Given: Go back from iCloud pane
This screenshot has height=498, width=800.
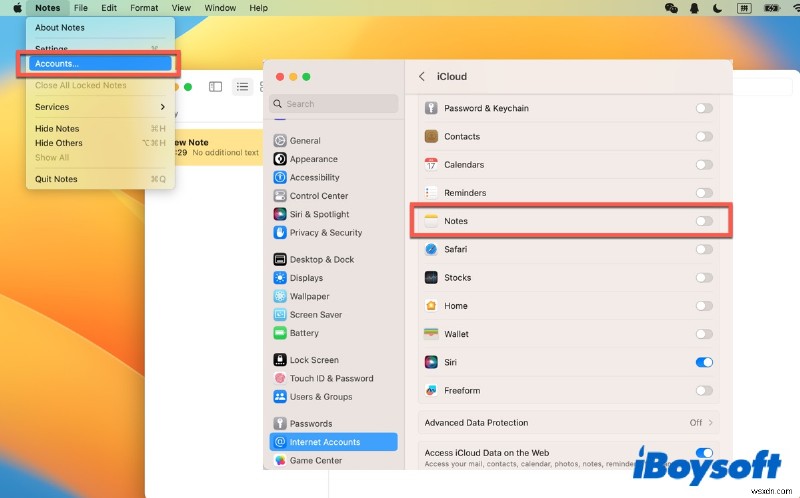Looking at the screenshot, I should point(421,77).
